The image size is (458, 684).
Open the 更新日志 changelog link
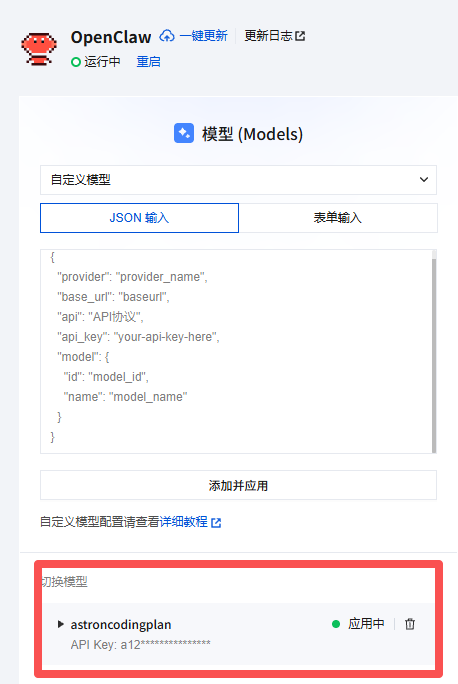(x=274, y=36)
